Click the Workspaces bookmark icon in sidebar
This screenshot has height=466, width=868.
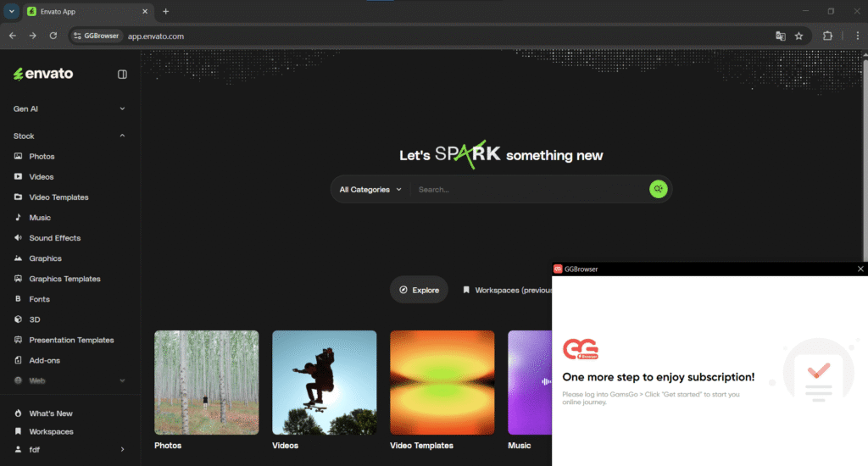(x=19, y=431)
